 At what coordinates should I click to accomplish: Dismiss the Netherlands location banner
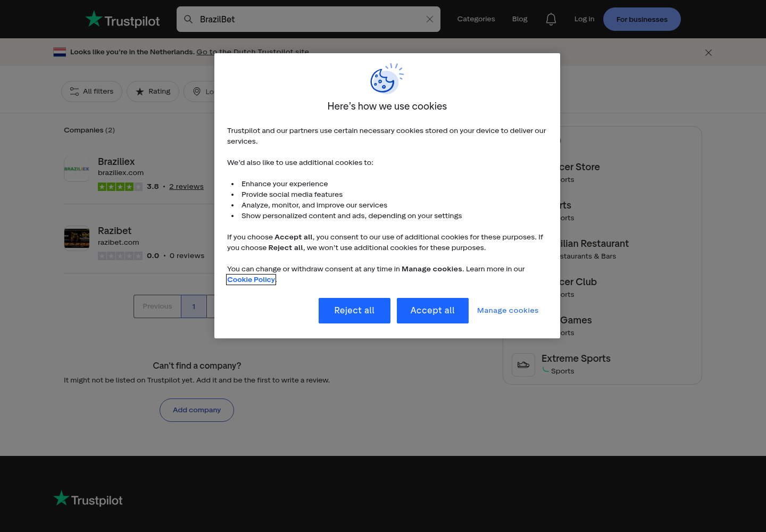click(709, 53)
